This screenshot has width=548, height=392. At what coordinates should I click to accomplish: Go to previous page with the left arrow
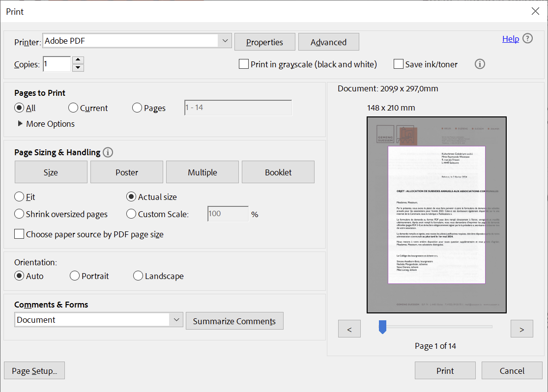click(x=349, y=328)
